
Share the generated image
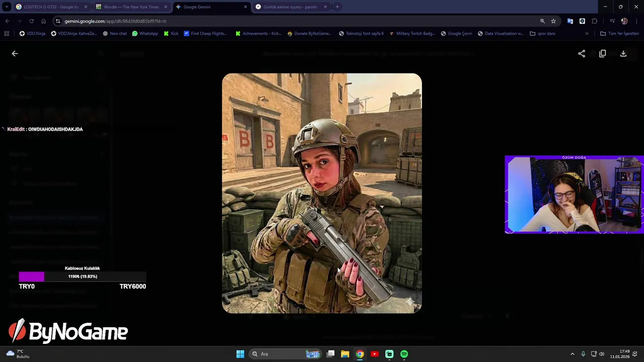582,53
